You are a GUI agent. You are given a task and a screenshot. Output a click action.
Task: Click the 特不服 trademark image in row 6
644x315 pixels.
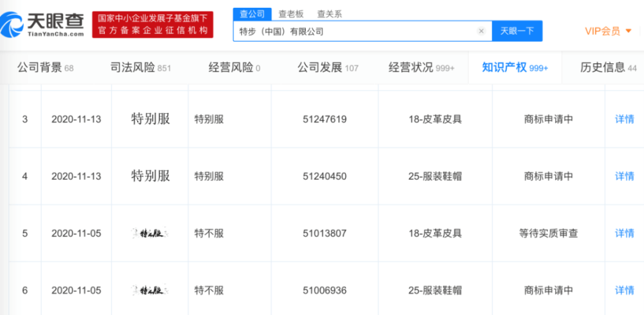click(x=150, y=291)
